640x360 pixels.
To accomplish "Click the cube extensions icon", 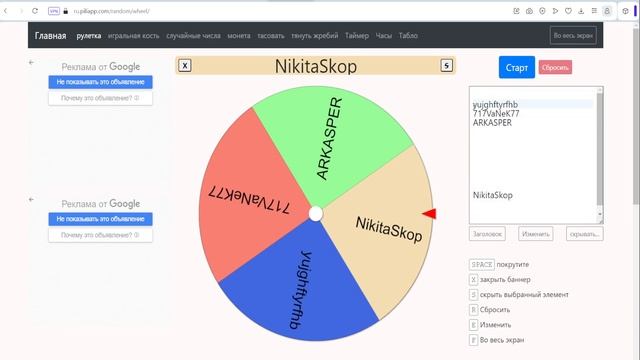I will point(626,11).
